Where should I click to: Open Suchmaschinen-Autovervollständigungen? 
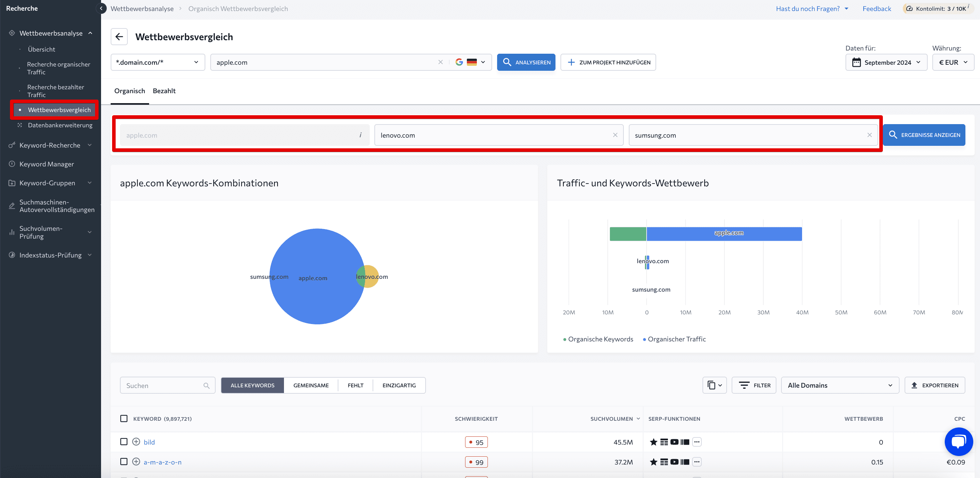[x=57, y=206]
